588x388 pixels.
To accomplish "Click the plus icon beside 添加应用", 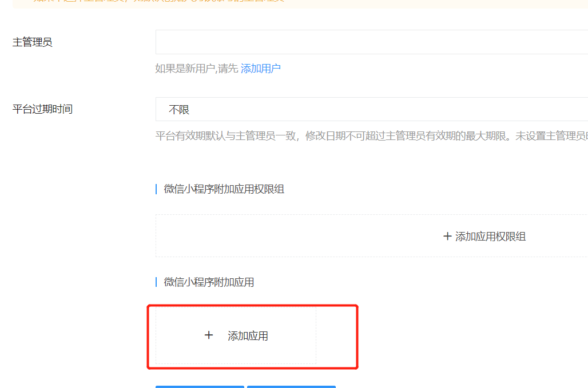I will coord(209,335).
